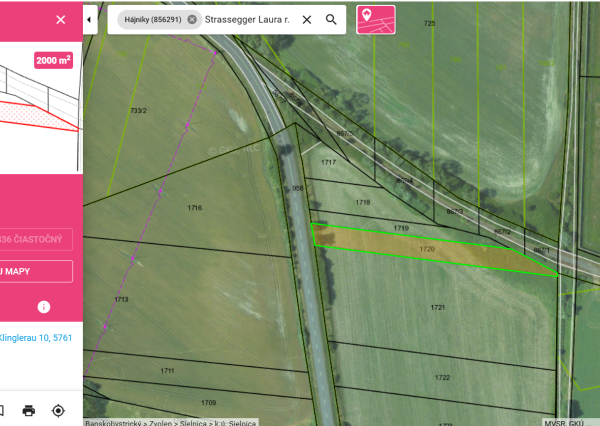Viewport: 600px width, 426px height.
Task: Collapse the side panel with arrow
Action: pyautogui.click(x=90, y=19)
